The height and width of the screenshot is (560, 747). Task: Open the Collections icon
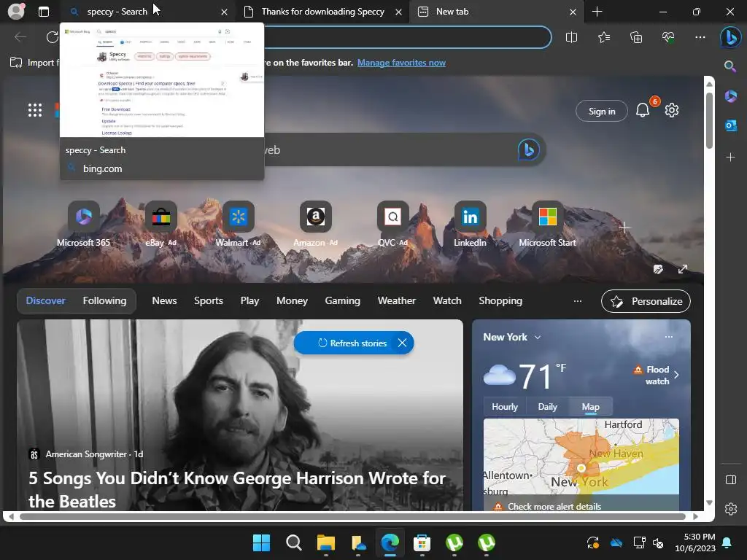point(636,37)
